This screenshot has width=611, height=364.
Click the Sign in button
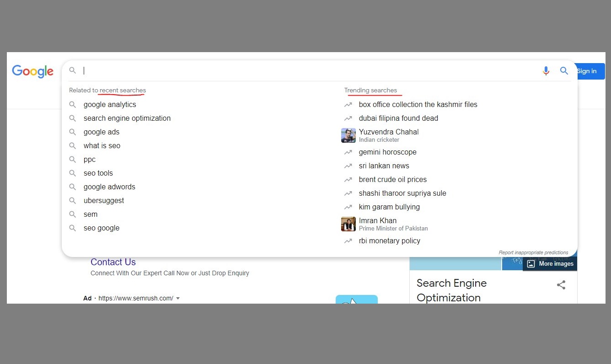[587, 71]
